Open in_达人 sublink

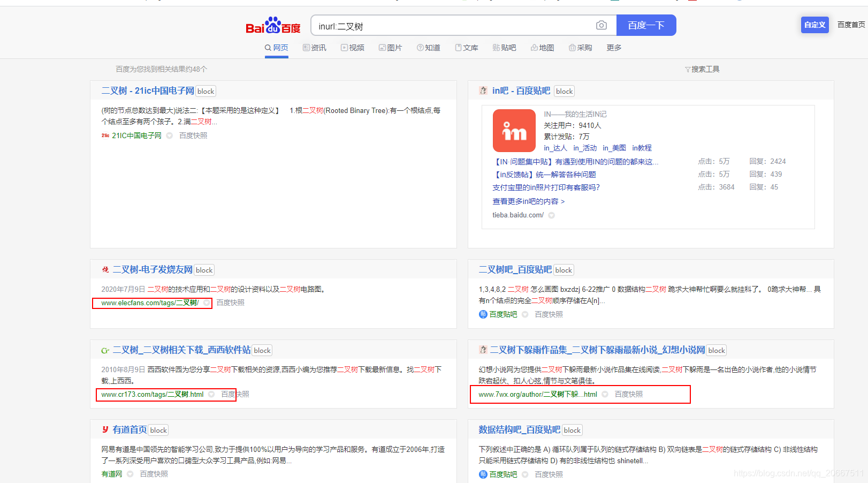tap(555, 148)
